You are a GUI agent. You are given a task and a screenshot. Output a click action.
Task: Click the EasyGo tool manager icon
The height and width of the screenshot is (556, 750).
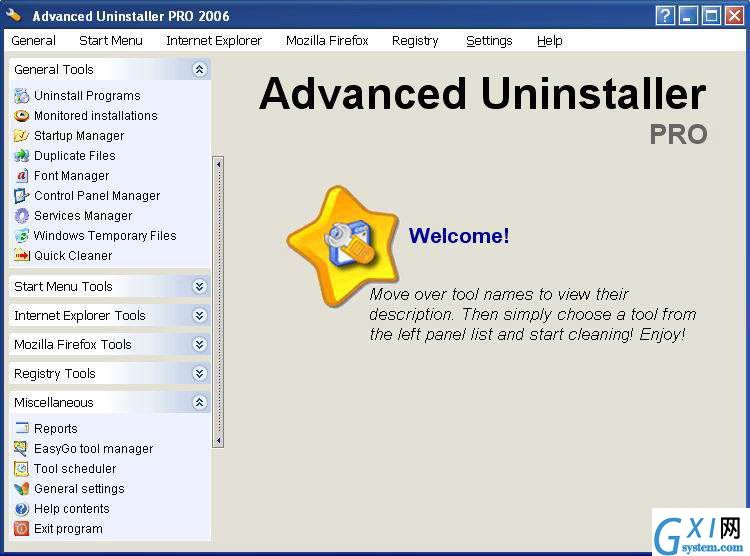click(x=22, y=448)
